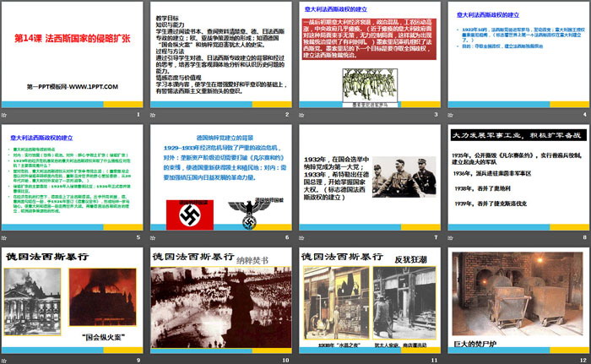Screen dimensions: 591x364
Task: Click the animation star icon under slide 3
Action: 302,115
